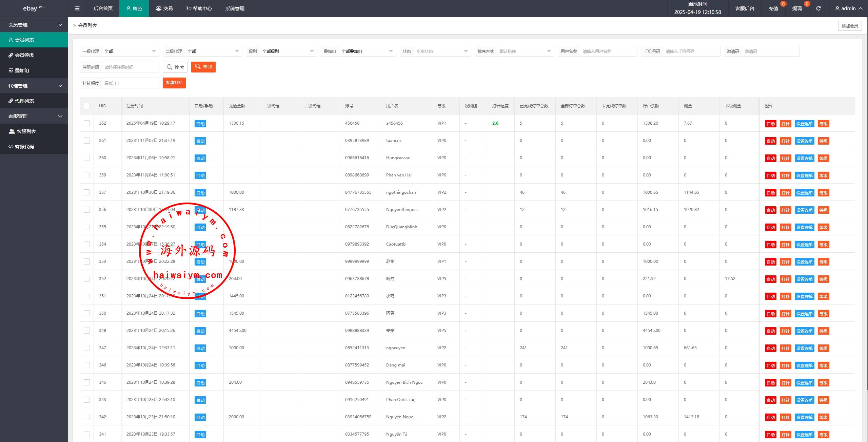Open 客服列表 in the sidebar
Image resolution: width=868 pixels, height=442 pixels.
click(x=26, y=131)
